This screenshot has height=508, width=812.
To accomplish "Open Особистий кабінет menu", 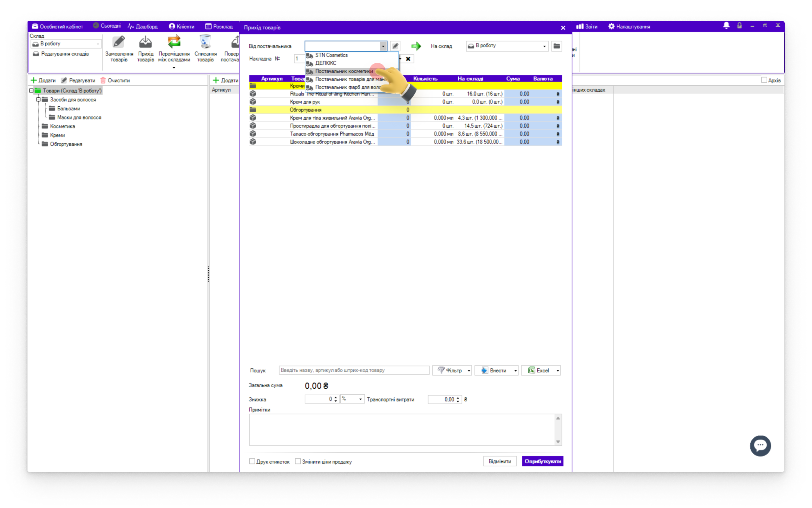I will (x=58, y=27).
